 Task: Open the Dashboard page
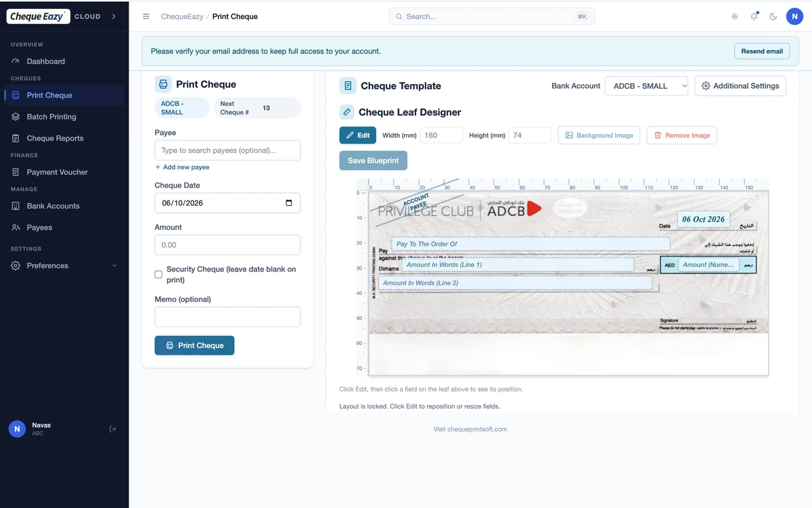pos(64,61)
